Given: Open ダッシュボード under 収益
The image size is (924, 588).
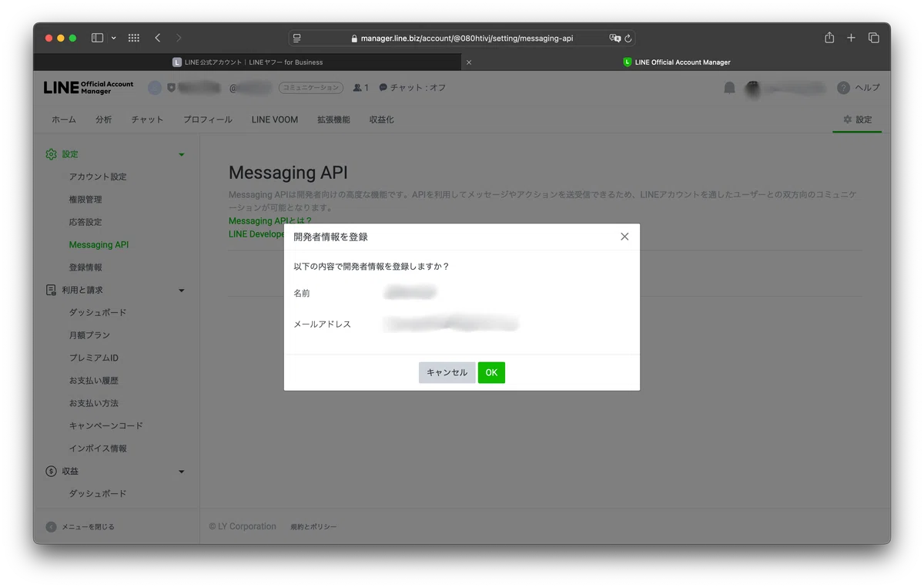Looking at the screenshot, I should pyautogui.click(x=98, y=493).
